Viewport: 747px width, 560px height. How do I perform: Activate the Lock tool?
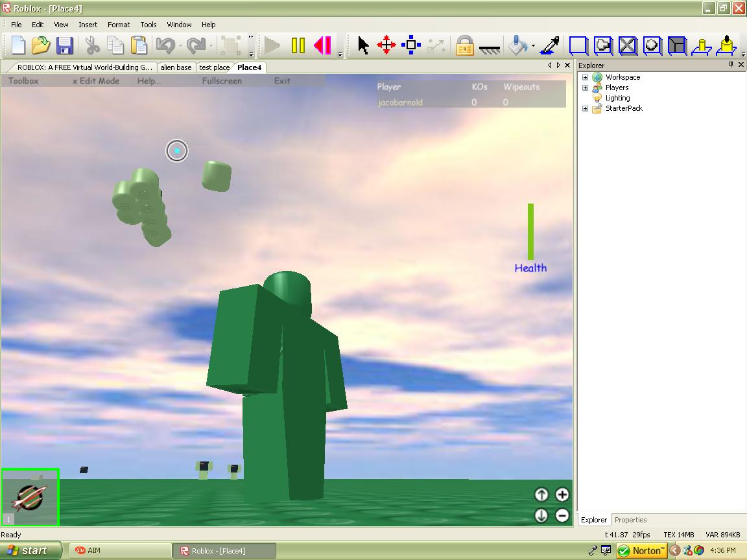465,47
